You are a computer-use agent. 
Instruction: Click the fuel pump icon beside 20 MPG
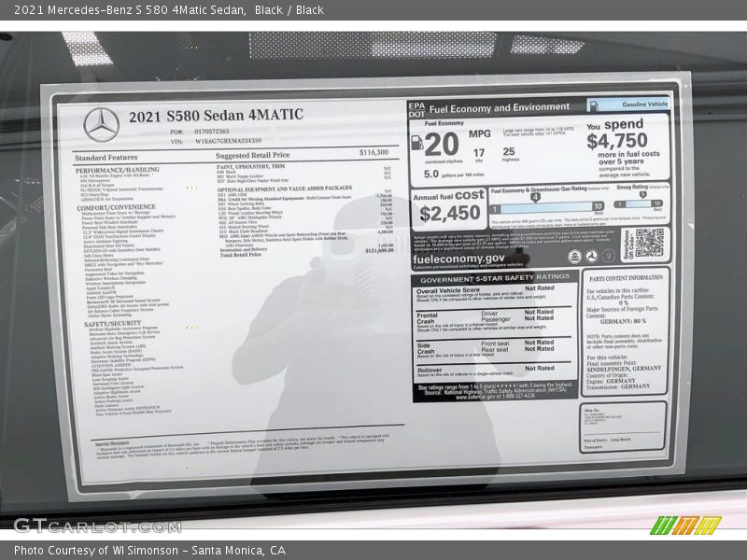coord(416,143)
